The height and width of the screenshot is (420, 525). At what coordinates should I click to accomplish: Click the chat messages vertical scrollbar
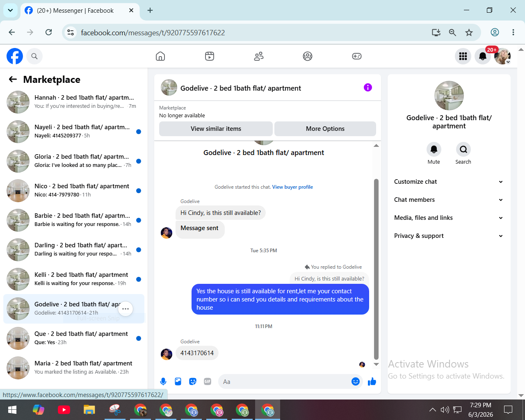tap(376, 269)
